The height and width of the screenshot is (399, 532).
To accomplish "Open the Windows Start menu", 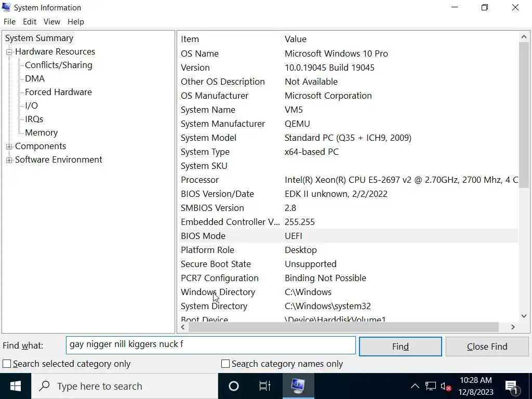I will coord(15,386).
